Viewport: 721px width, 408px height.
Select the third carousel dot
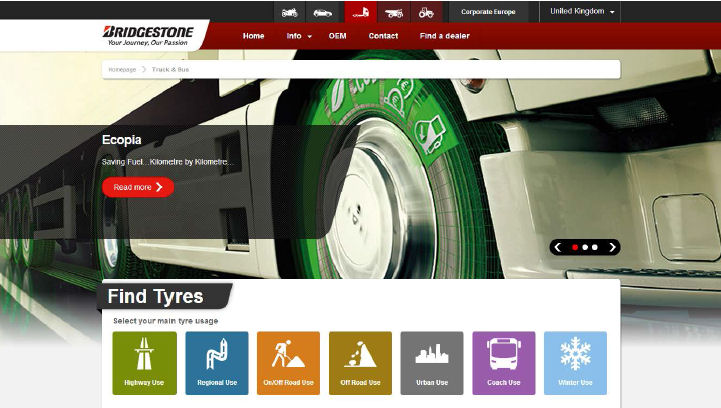tap(595, 247)
